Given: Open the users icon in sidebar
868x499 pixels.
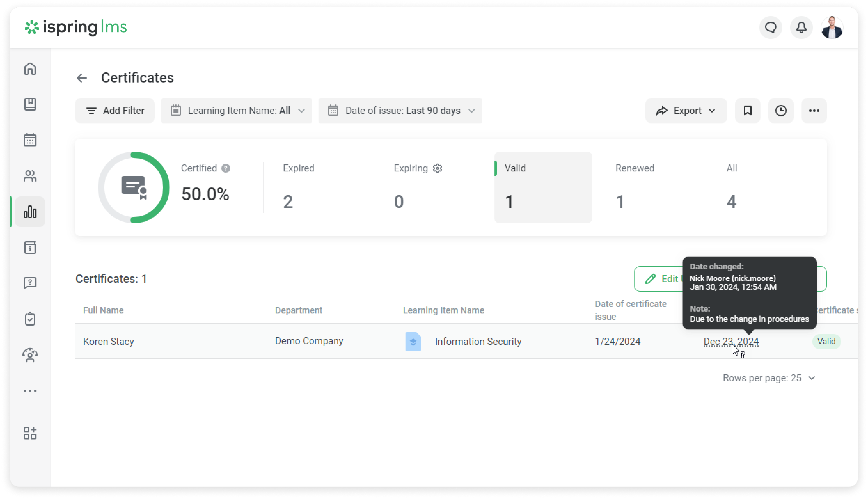Looking at the screenshot, I should (30, 176).
